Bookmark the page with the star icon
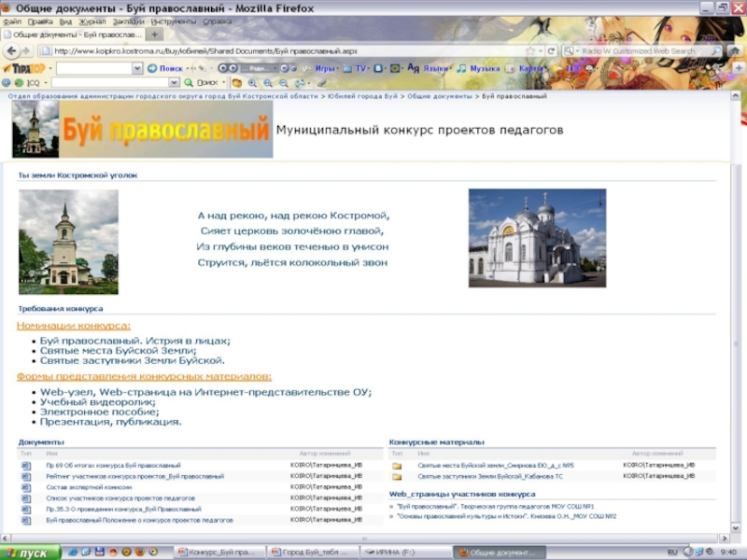Screen dimensions: 747x560 (530, 50)
